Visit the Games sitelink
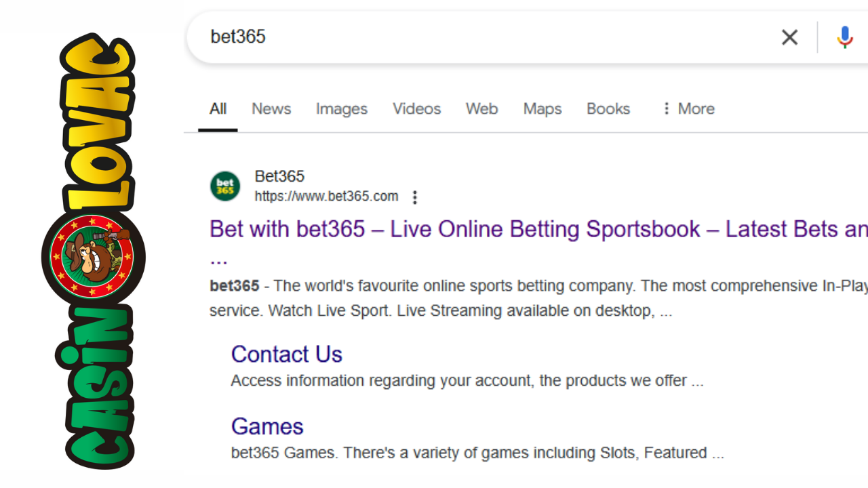This screenshot has height=488, width=868. point(267,426)
